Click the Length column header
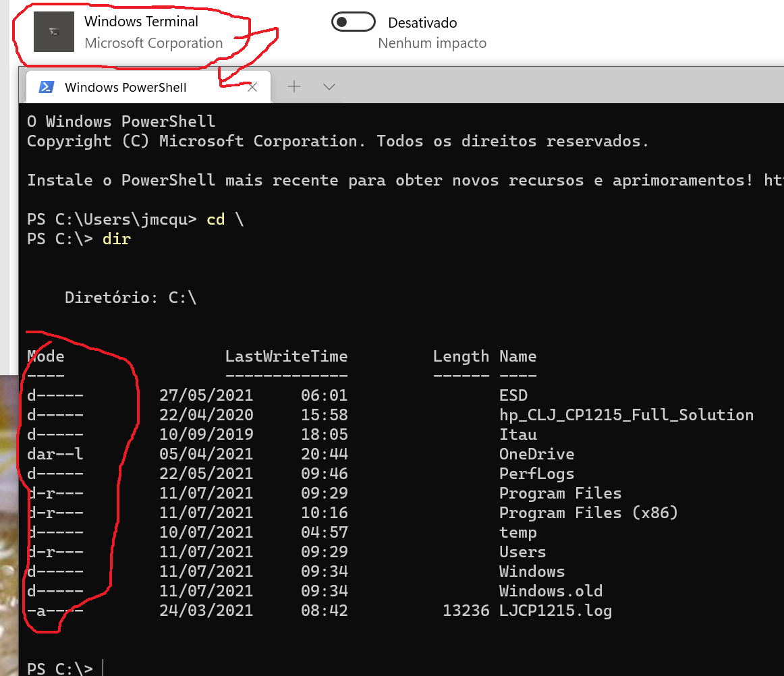 pos(460,356)
